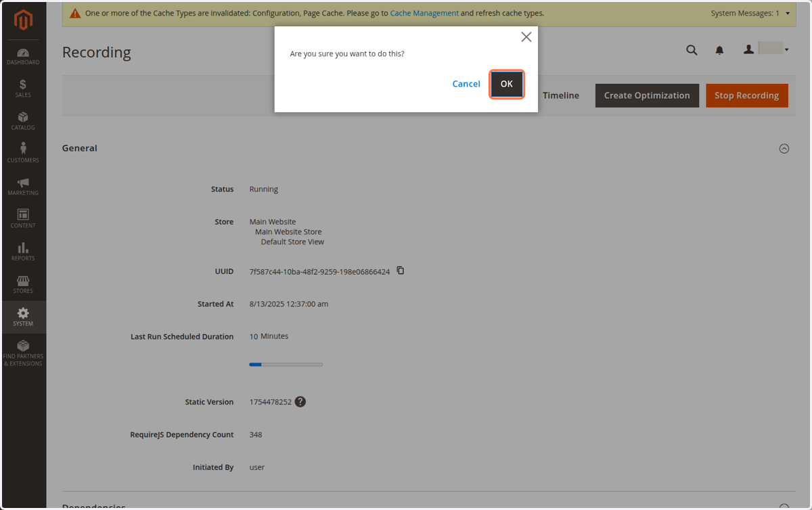This screenshot has width=812, height=510.
Task: Click the '10 Minutes' duration text
Action: point(269,336)
